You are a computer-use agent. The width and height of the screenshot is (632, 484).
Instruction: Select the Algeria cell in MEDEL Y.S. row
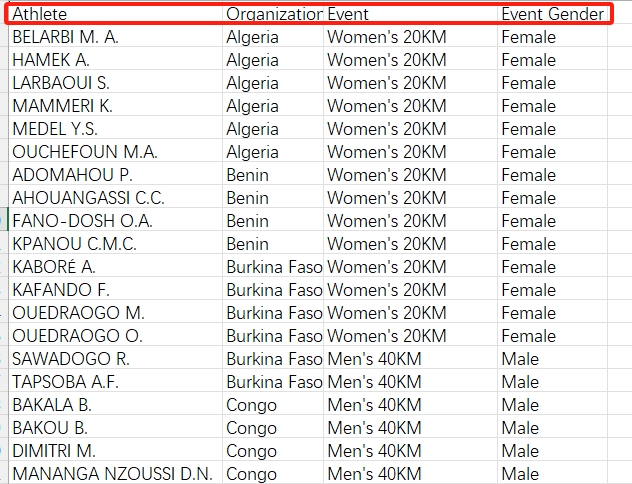273,129
